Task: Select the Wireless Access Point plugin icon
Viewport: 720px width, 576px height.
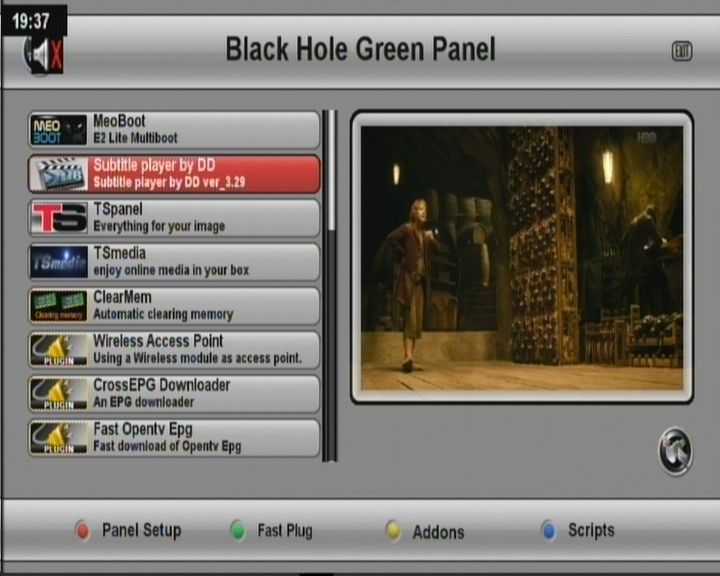Action: (x=58, y=350)
